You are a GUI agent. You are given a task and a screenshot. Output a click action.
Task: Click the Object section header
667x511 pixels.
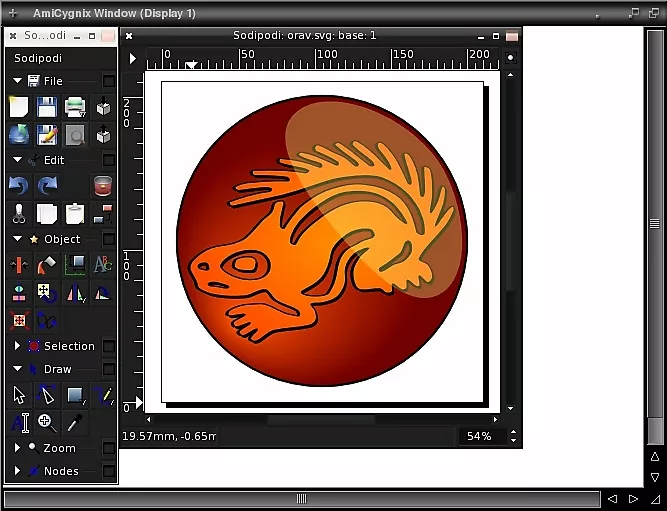tap(61, 239)
